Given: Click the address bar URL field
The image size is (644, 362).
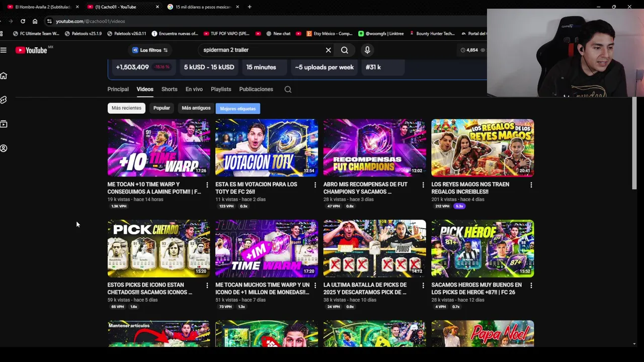Looking at the screenshot, I should (267, 21).
